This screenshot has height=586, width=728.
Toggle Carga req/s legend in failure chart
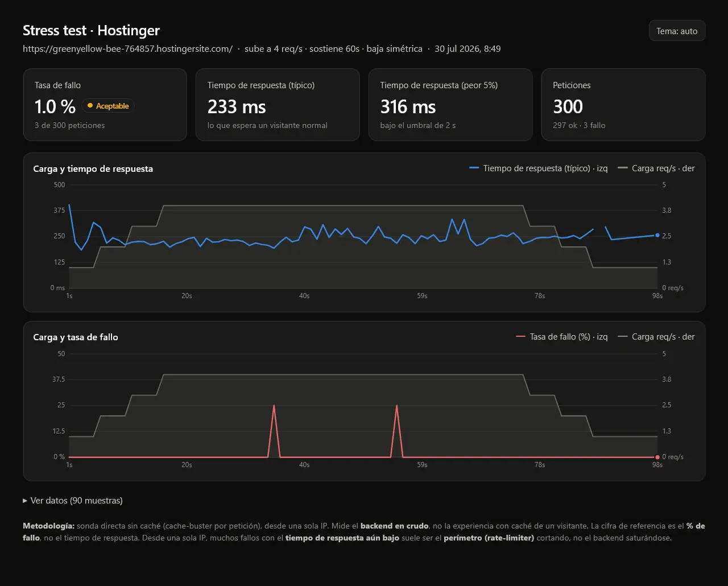pos(656,337)
